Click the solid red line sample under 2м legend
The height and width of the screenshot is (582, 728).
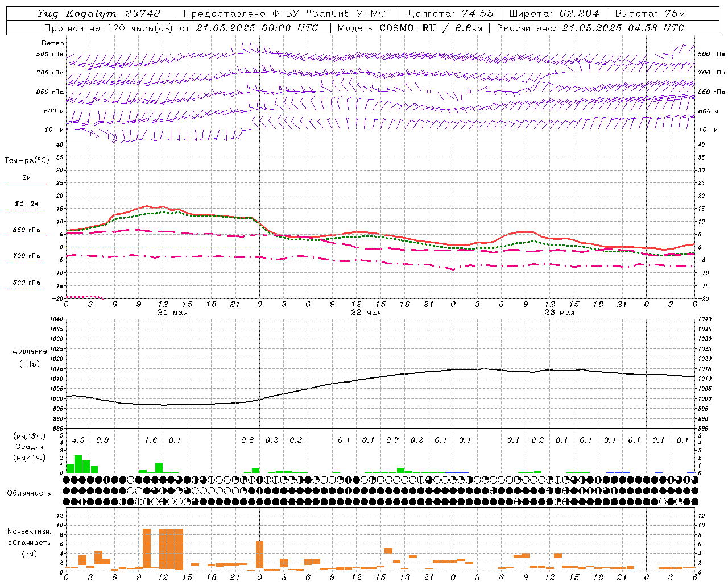pos(26,184)
